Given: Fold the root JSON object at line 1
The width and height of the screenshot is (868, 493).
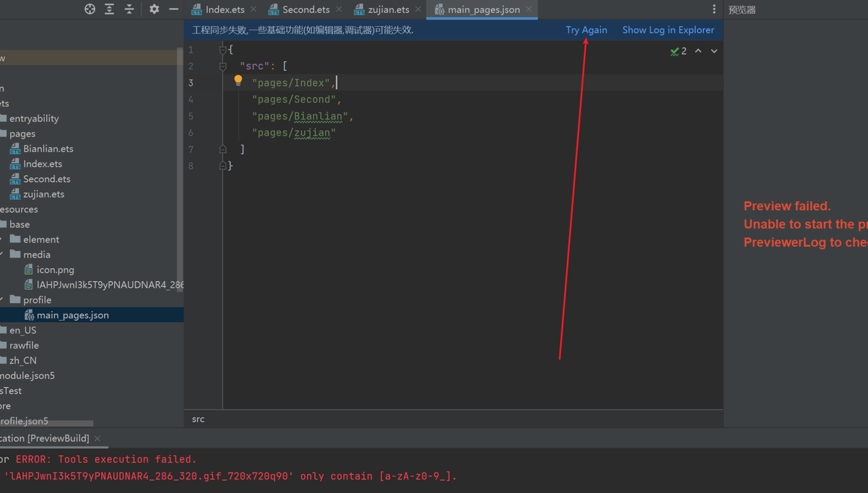Looking at the screenshot, I should pyautogui.click(x=222, y=50).
